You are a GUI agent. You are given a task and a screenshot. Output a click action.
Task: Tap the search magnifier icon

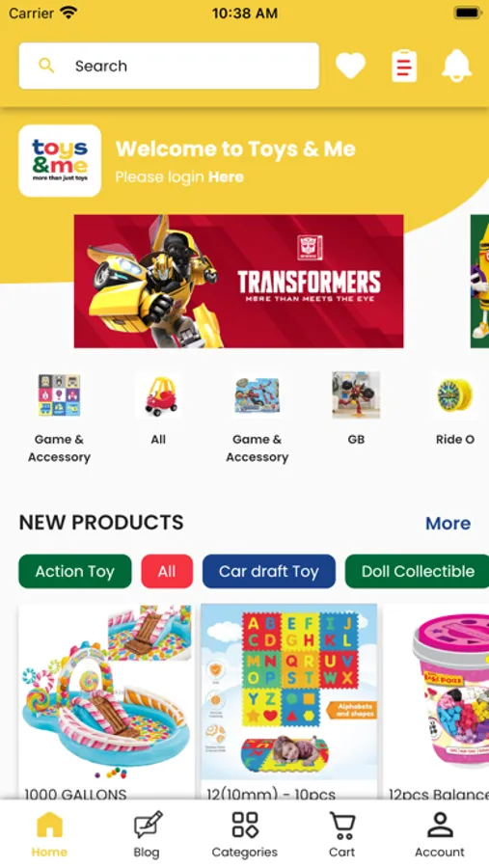coord(46,66)
